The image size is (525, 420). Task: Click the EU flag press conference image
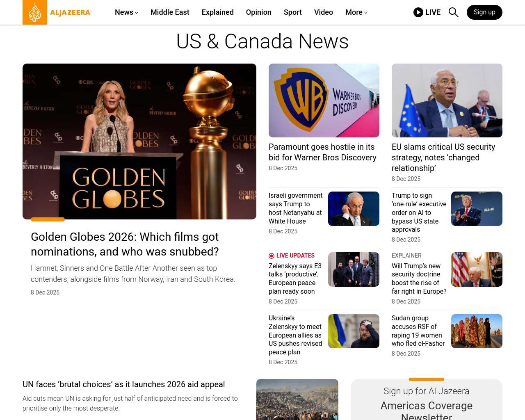[x=447, y=100]
